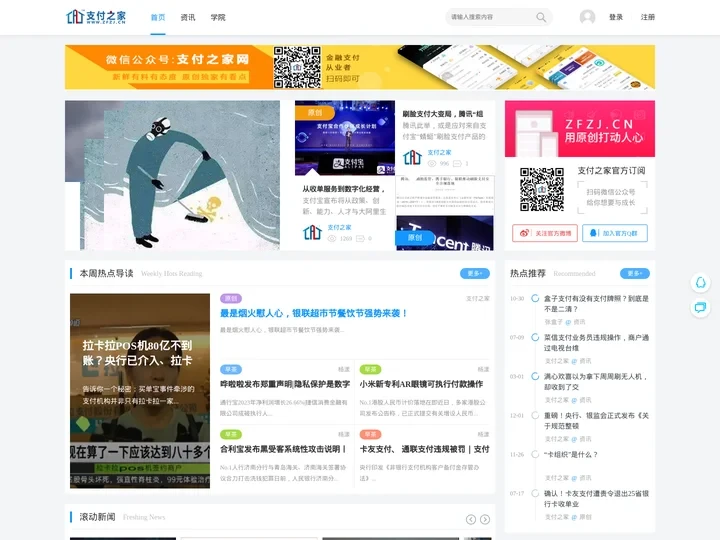Viewport: 720px width, 540px height.
Task: Open the 支付宝合作伙伴 conference thumbnail
Action: (x=345, y=138)
